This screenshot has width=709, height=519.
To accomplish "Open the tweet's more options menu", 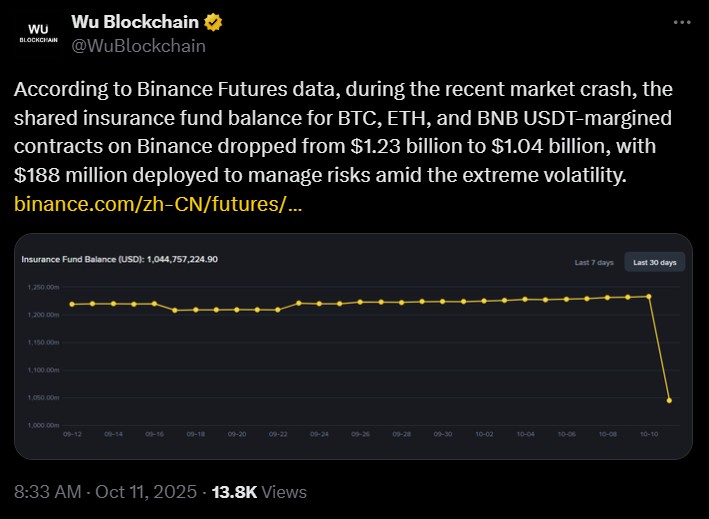I will tap(681, 22).
